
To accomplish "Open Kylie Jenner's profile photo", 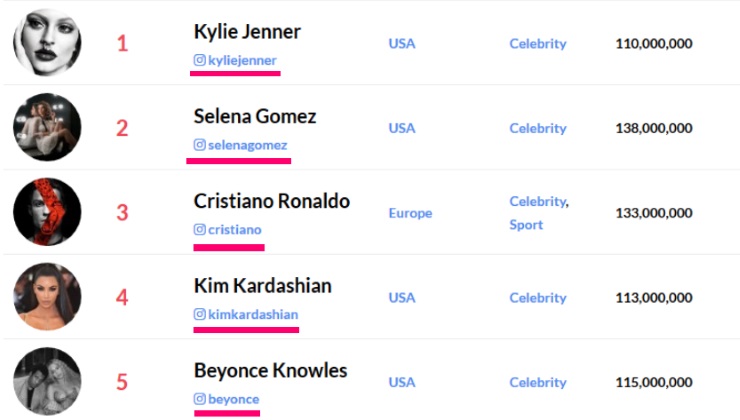I will point(47,42).
